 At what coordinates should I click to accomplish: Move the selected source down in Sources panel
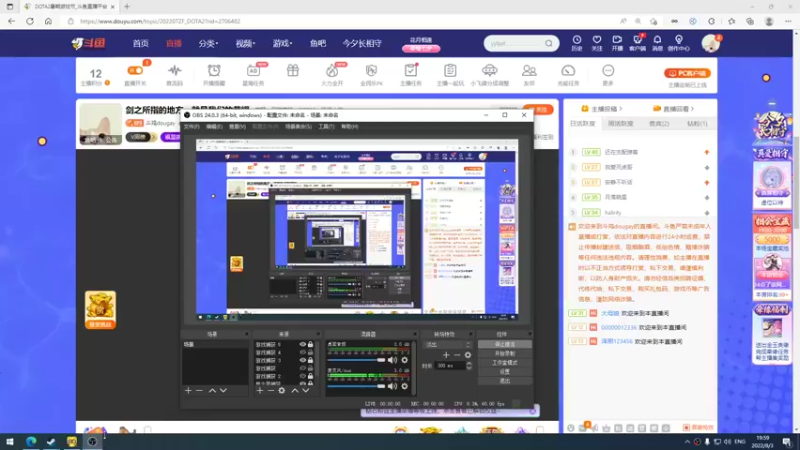(306, 390)
